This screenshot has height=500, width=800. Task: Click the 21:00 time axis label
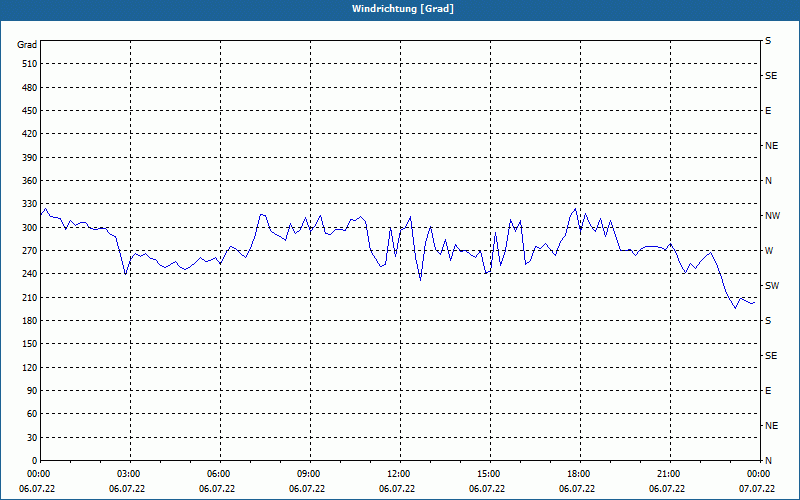coord(668,473)
